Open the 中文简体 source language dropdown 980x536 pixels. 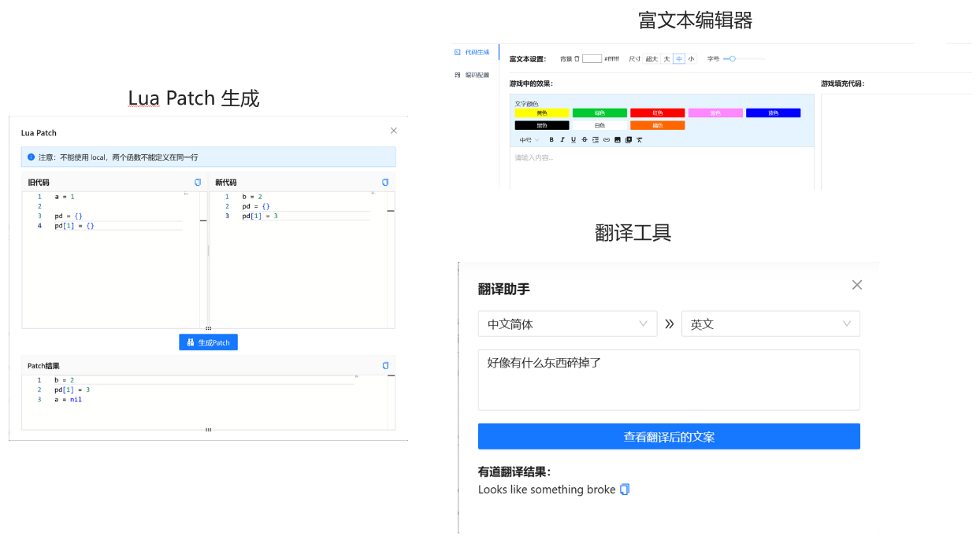click(x=567, y=324)
